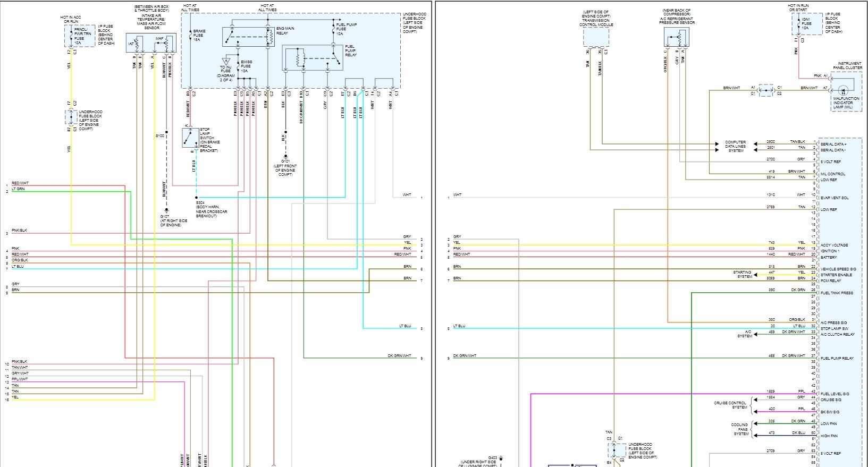868x467 pixels.
Task: Select the "FUEL LEVEL SIG" pin label
Action: click(x=835, y=394)
